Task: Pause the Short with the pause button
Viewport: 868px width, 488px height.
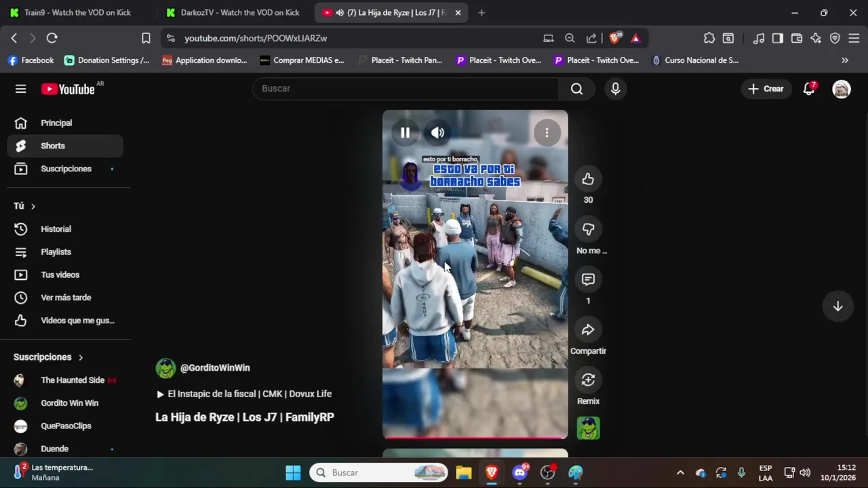Action: pos(405,133)
